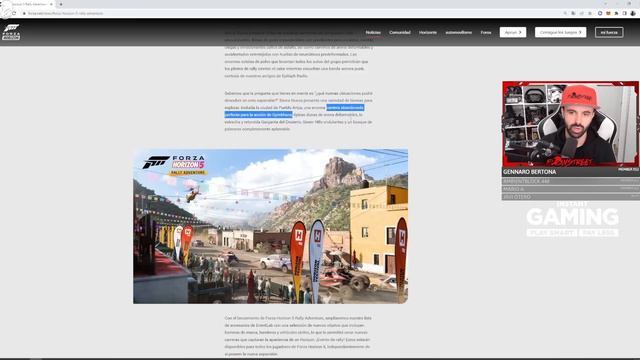Click the highlighted blue text selection
This screenshot has width=640, height=360.
point(294,111)
